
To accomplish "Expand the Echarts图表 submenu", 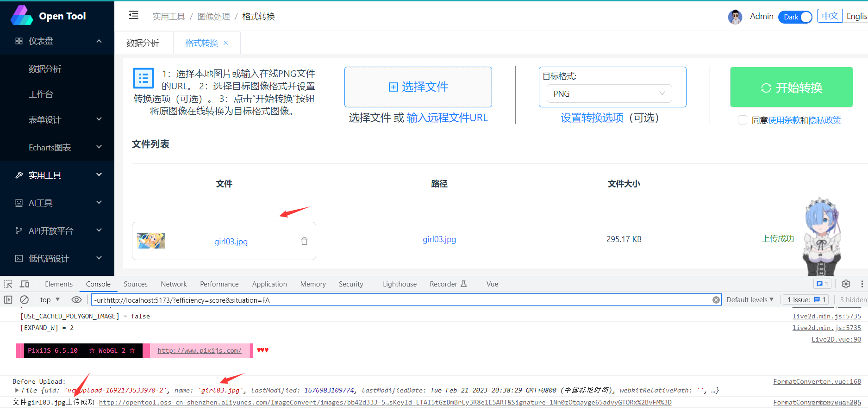I will (99, 147).
